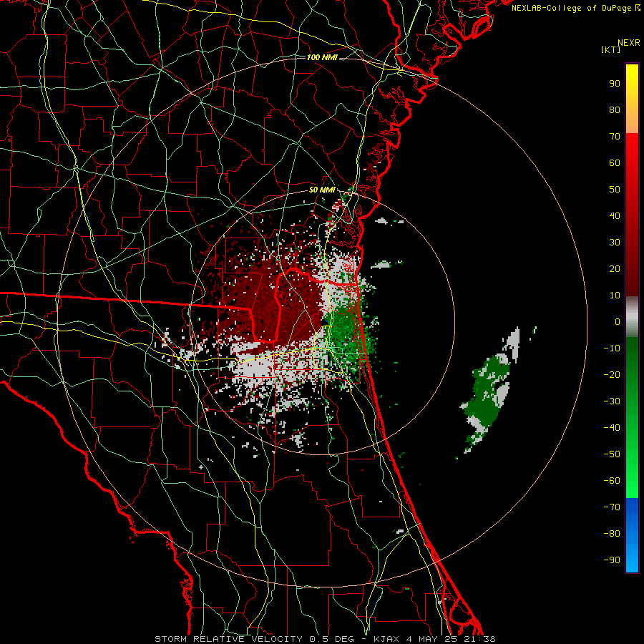Viewport: 644px width, 644px height.
Task: Click the gray zero-velocity segment of the color bar
Action: pyautogui.click(x=632, y=316)
